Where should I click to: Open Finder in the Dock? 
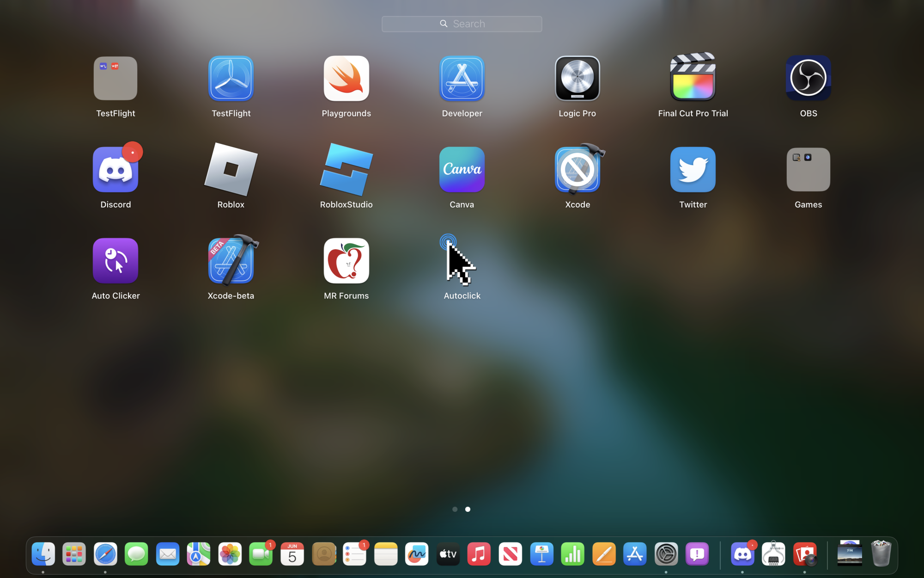point(43,554)
